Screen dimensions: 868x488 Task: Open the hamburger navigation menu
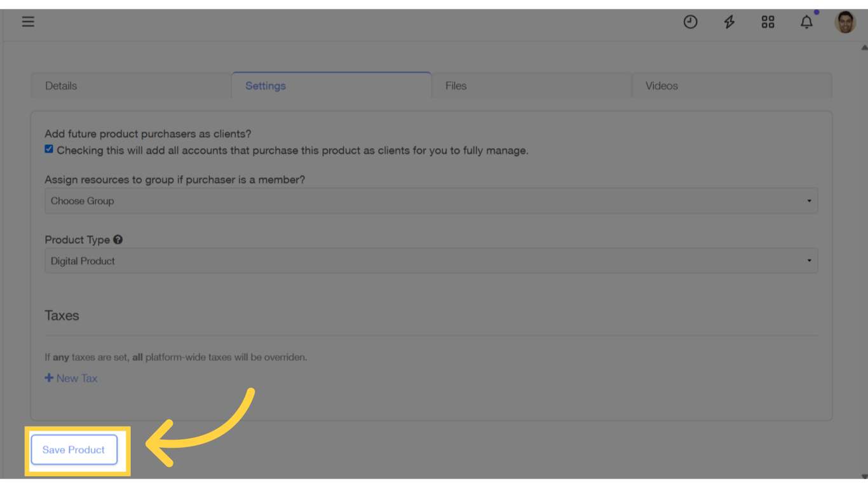click(28, 22)
